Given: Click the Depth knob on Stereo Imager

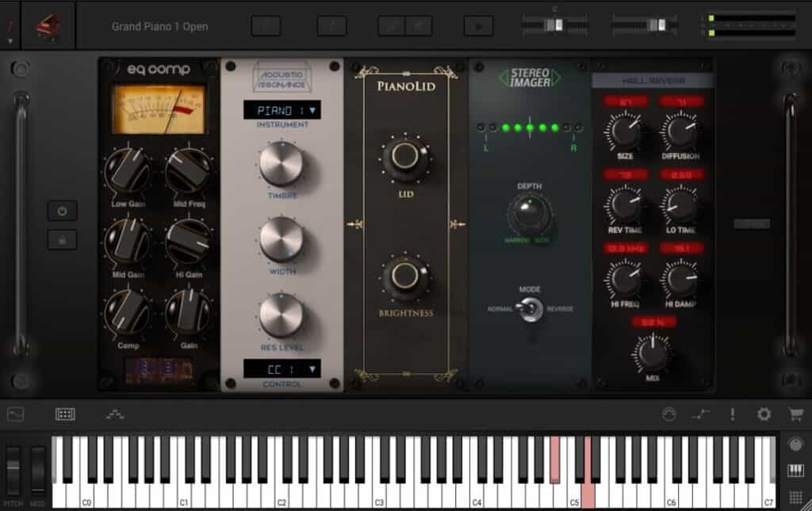Looking at the screenshot, I should coord(529,214).
